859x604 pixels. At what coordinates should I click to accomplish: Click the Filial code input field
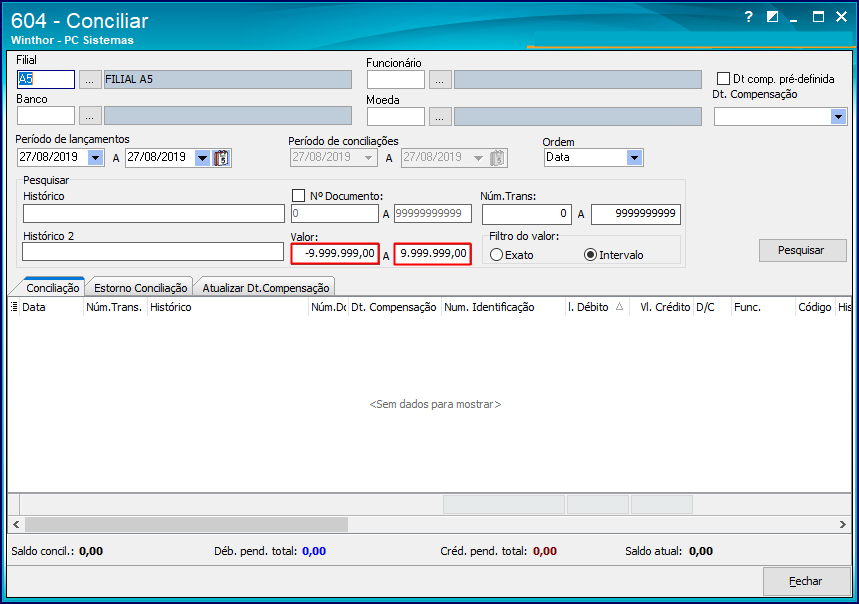click(x=46, y=79)
